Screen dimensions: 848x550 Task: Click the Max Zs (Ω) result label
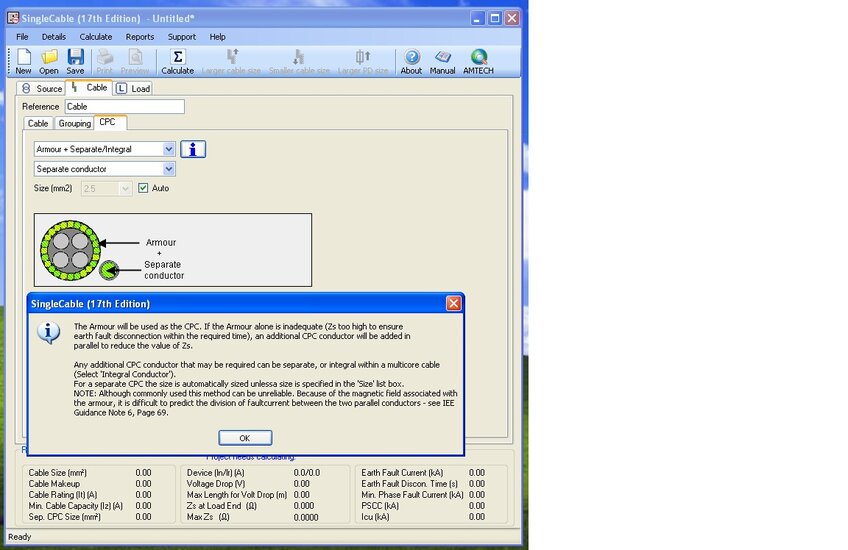point(208,517)
